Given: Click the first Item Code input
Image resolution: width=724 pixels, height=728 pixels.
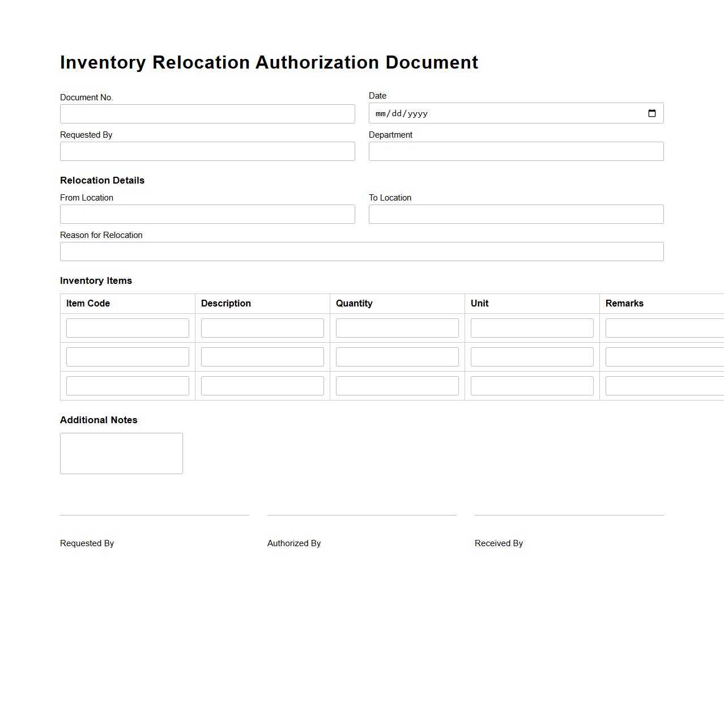Looking at the screenshot, I should tap(127, 327).
